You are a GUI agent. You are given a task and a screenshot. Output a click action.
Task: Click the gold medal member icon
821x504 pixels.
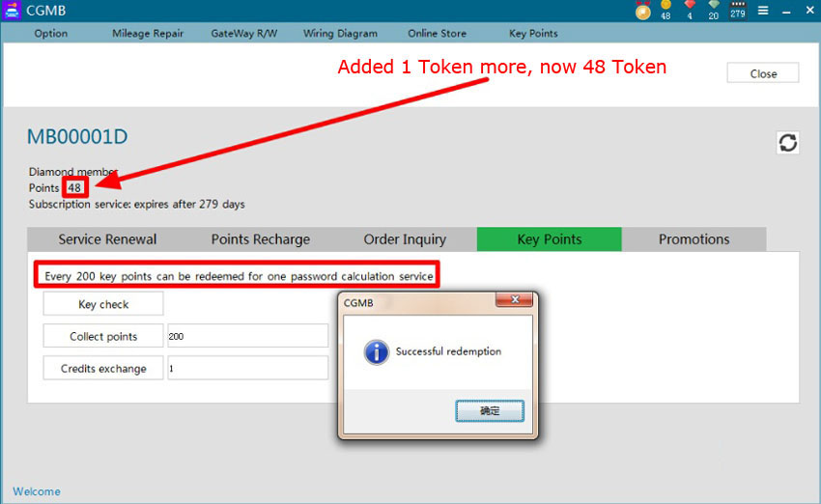click(643, 11)
